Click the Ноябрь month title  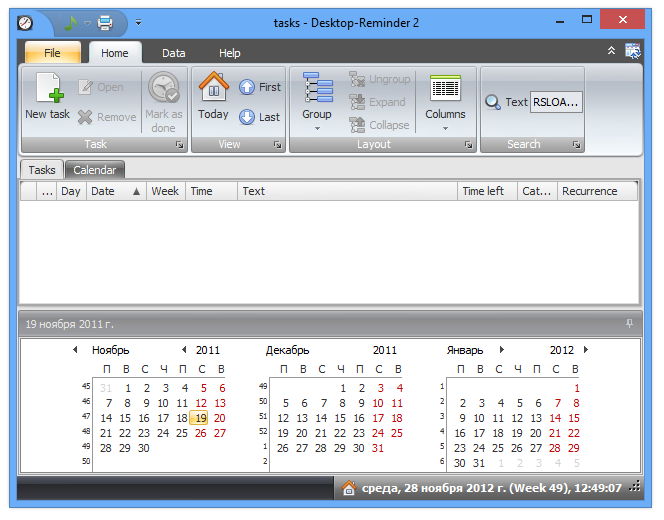coord(111,350)
